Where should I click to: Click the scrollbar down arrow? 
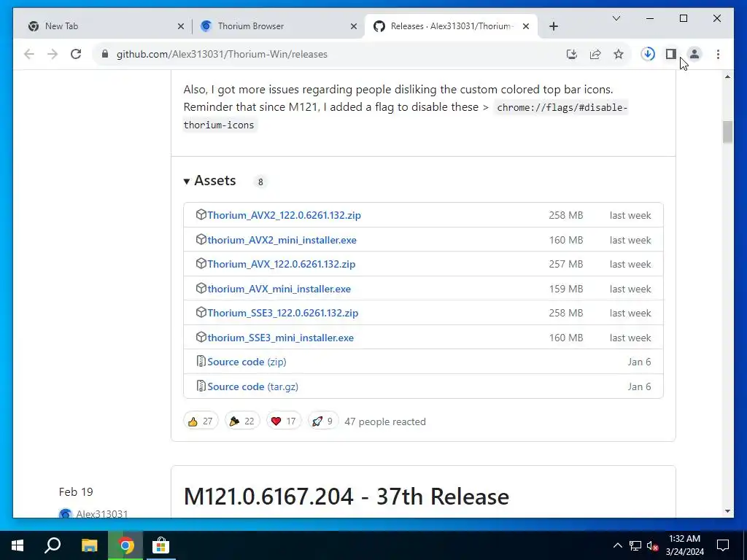click(x=727, y=511)
